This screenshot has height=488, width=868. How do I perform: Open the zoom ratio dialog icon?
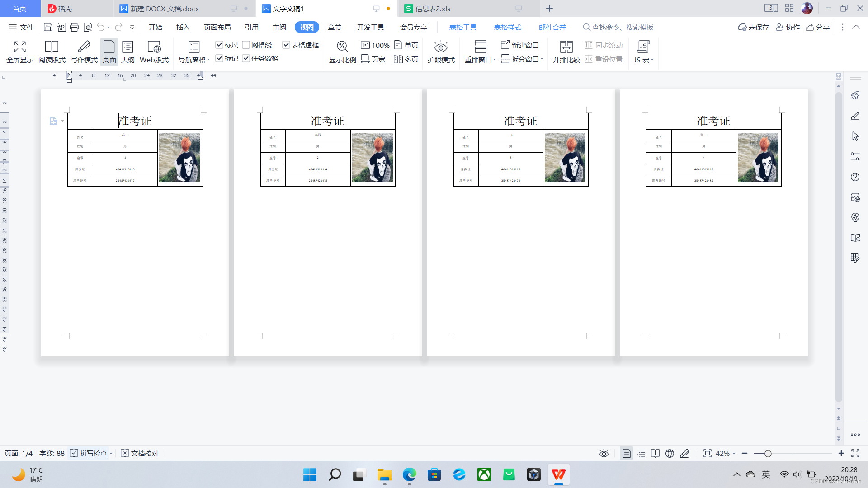pyautogui.click(x=342, y=47)
